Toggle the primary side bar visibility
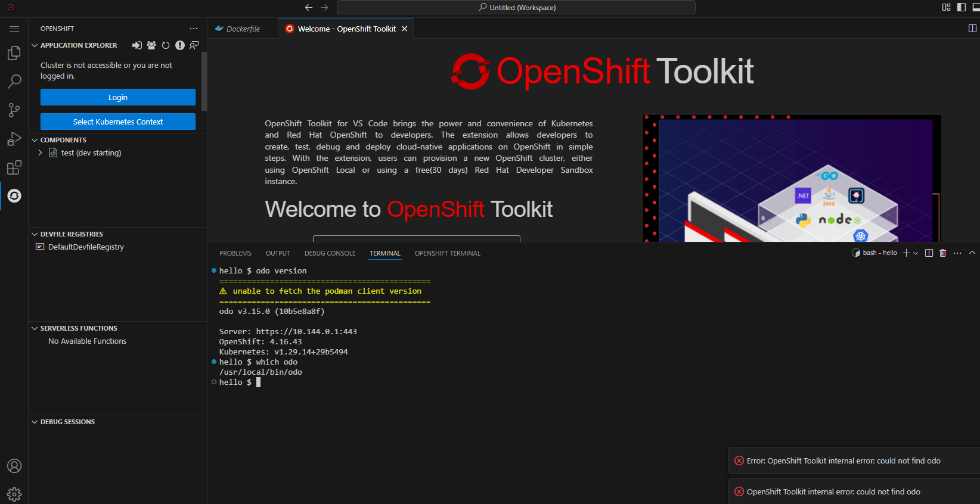Image resolution: width=980 pixels, height=504 pixels. 962,7
